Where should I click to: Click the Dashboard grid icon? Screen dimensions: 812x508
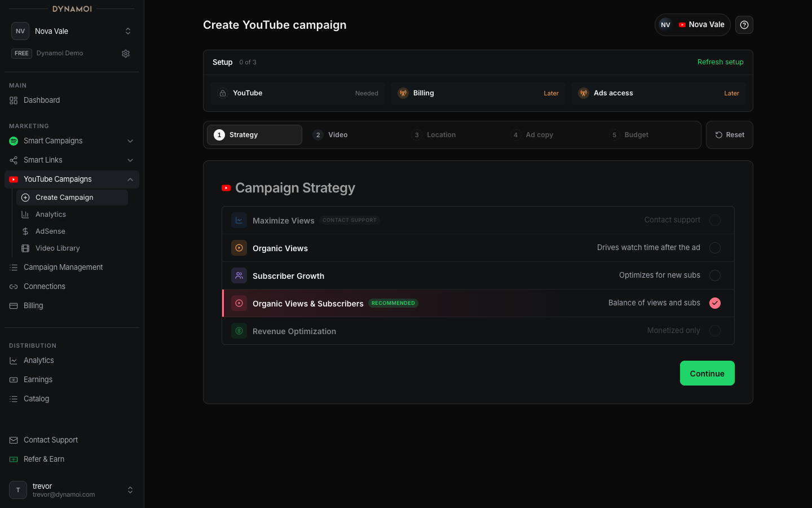point(14,100)
